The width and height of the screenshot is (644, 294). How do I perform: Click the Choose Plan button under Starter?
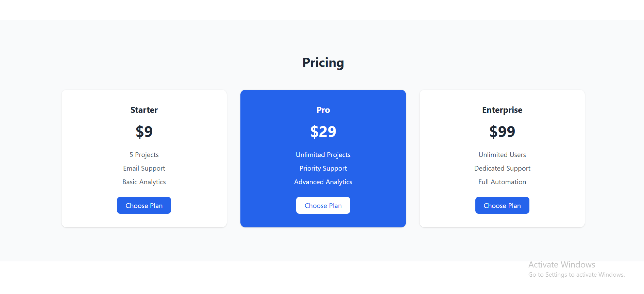[x=144, y=205]
